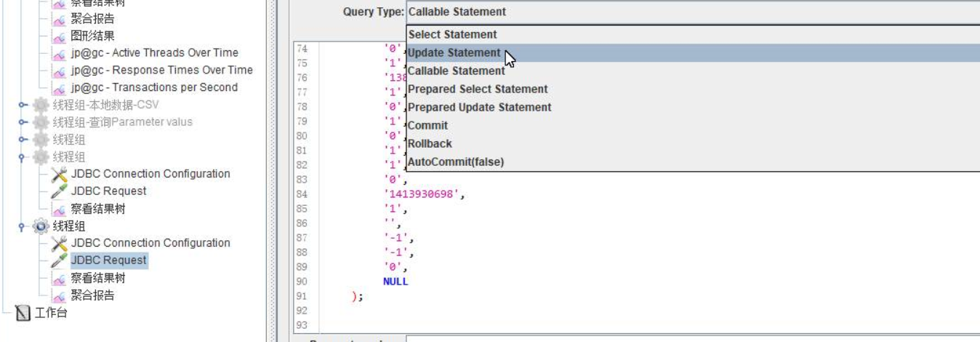Collapse the enabled 线程组 node at bottom
The image size is (980, 342).
24,226
